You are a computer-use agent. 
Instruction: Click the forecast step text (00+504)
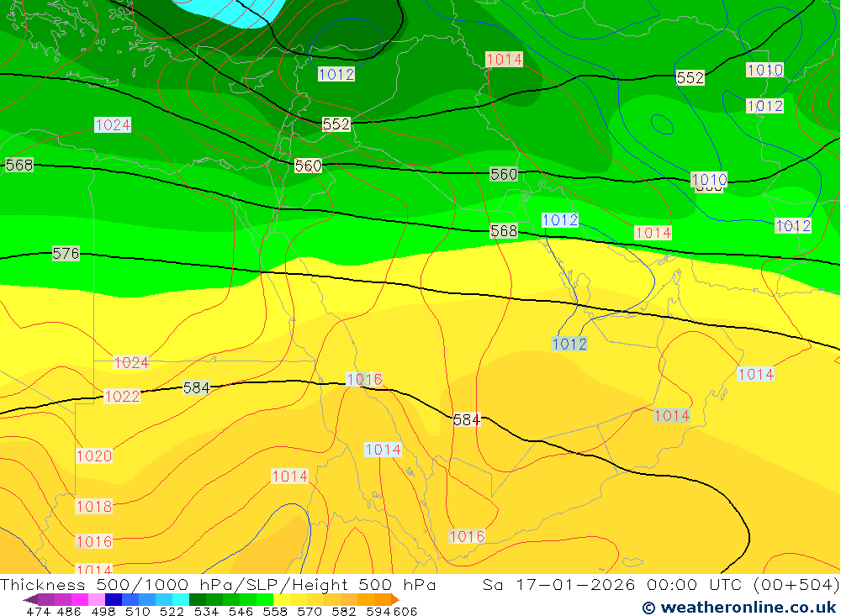[796, 584]
